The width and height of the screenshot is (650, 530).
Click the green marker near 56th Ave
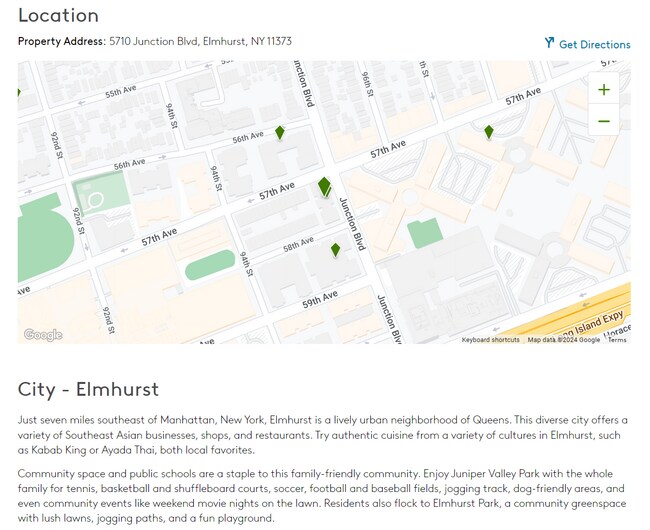(280, 132)
